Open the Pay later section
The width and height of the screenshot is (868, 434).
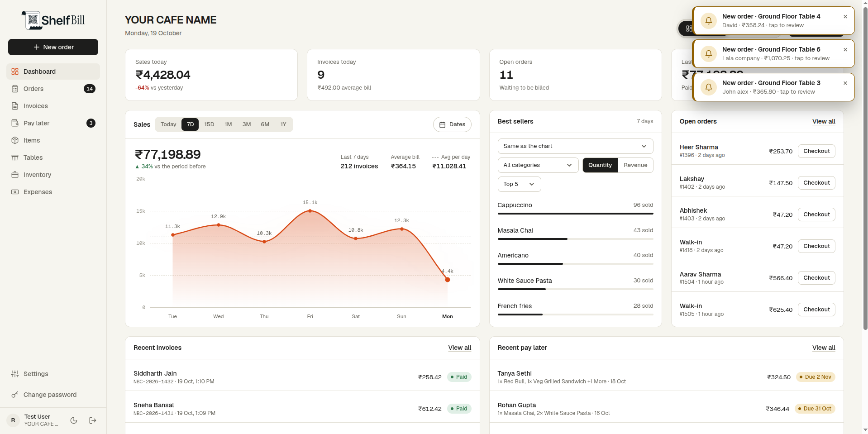pos(53,123)
